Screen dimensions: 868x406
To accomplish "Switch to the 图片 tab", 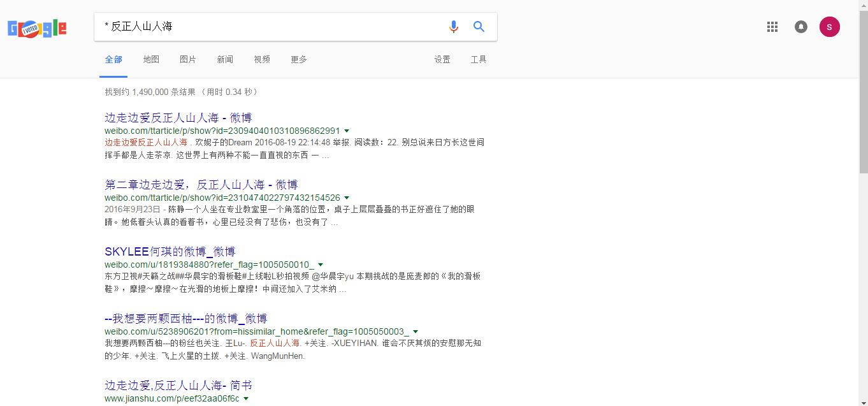I will pyautogui.click(x=188, y=59).
